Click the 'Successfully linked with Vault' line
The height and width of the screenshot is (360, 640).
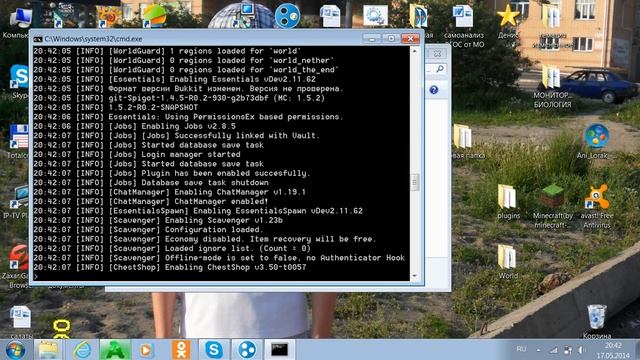click(x=177, y=136)
